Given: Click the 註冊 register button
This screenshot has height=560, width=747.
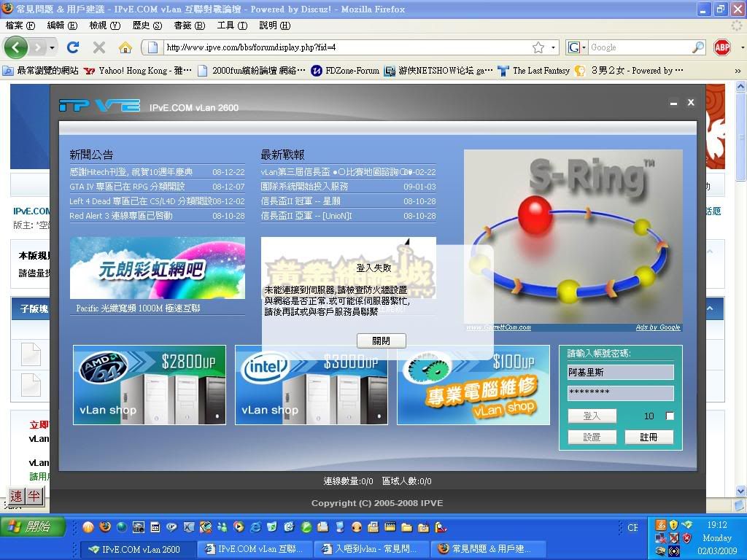Looking at the screenshot, I should 649,437.
